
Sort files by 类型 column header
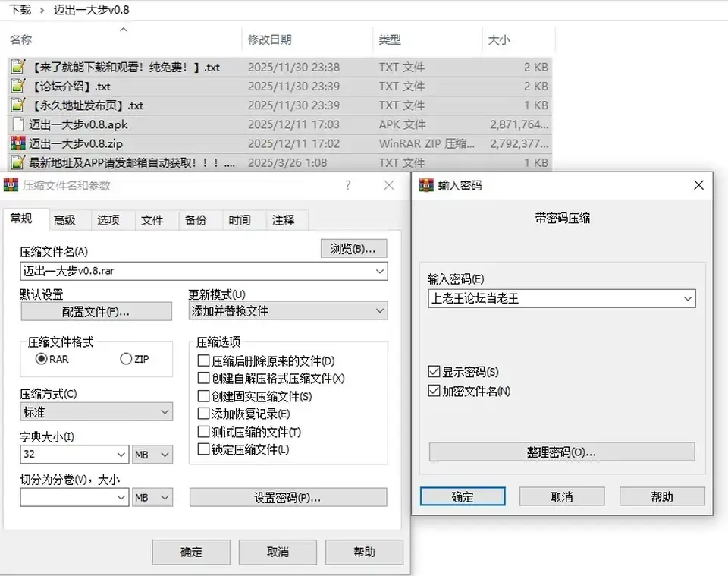click(x=427, y=39)
